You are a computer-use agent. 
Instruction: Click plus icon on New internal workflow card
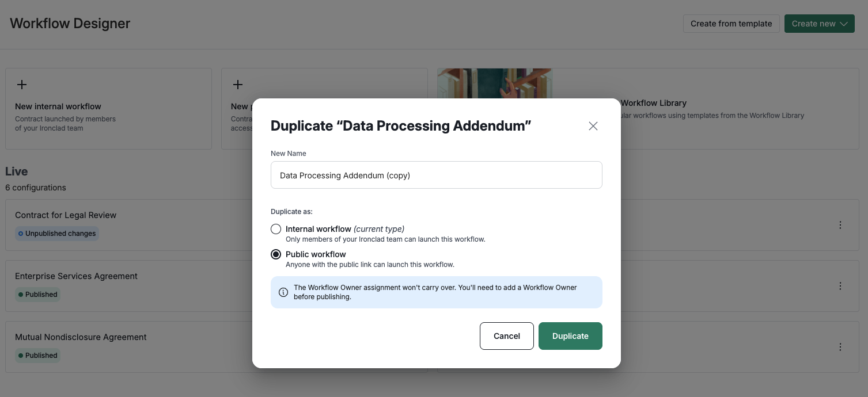pos(21,85)
